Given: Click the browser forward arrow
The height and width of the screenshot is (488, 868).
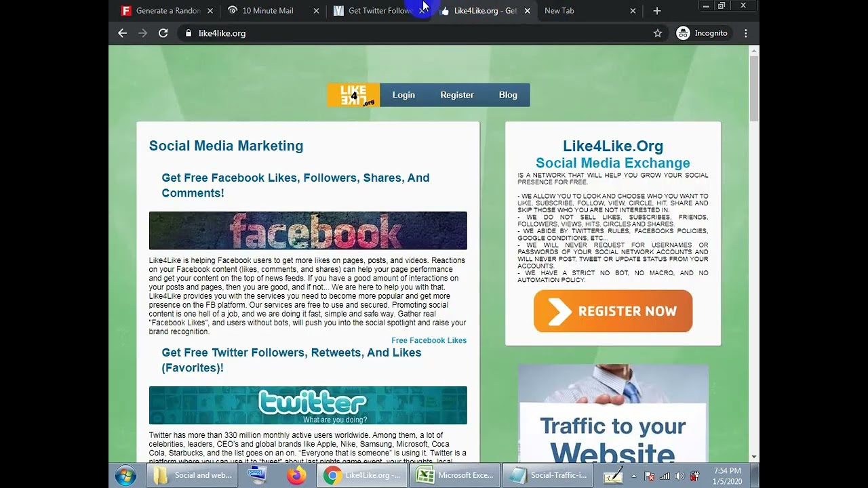Looking at the screenshot, I should click(x=142, y=33).
